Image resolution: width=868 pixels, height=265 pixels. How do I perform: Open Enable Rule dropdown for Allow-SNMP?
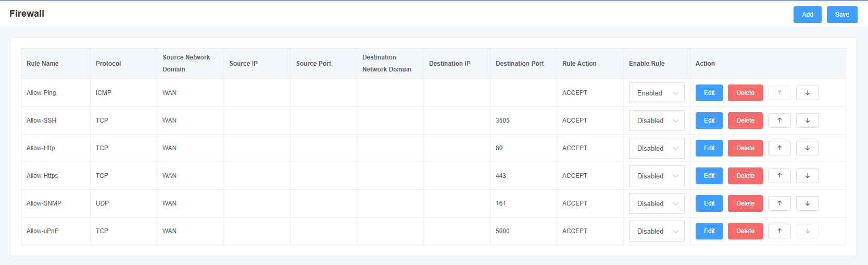[657, 203]
